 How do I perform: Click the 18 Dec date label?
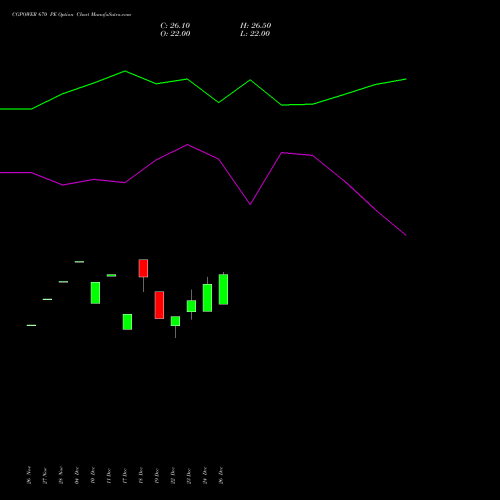point(141,475)
